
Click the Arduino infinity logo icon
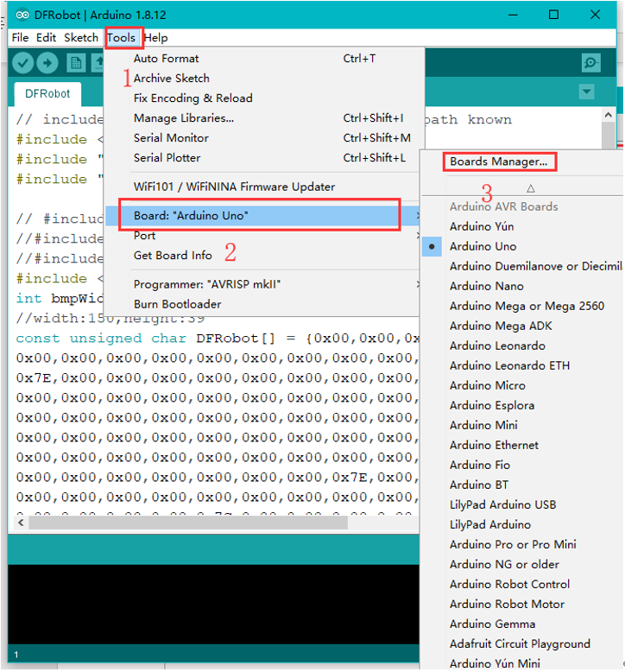tap(22, 15)
